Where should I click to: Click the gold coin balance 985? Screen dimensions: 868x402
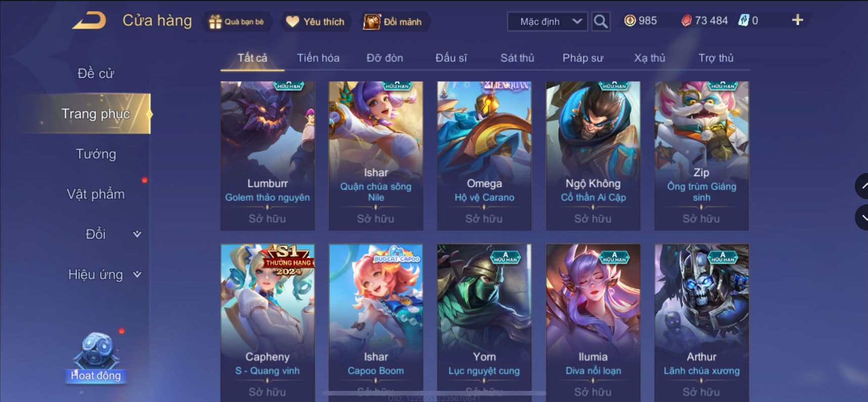641,21
